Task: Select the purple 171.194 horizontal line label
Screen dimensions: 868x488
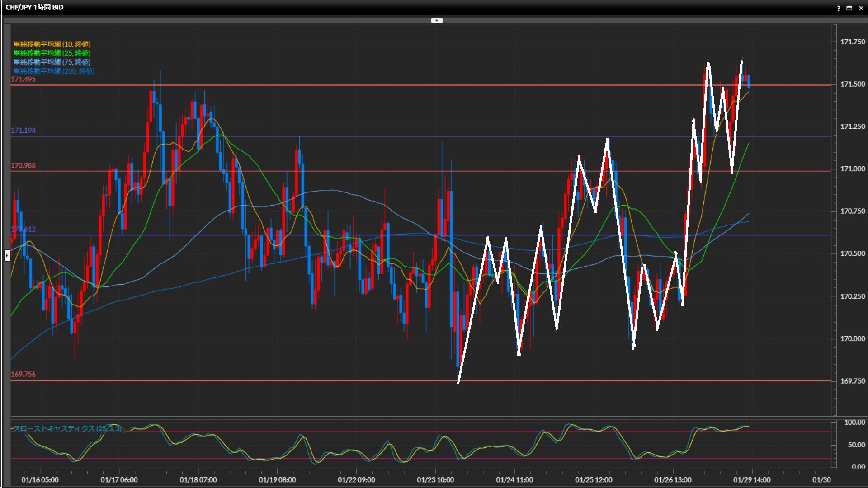Action: click(23, 130)
